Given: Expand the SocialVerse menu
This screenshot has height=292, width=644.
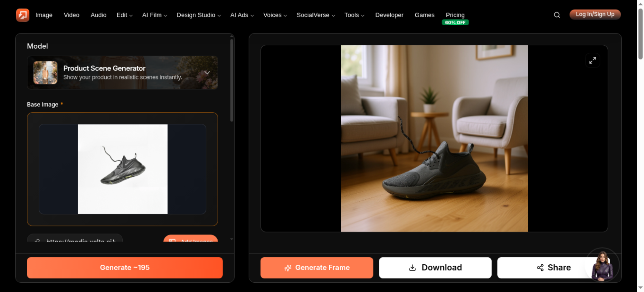Looking at the screenshot, I should (x=316, y=15).
